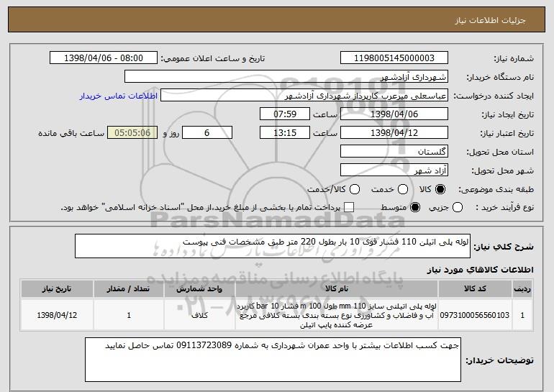Click the remaining time countdown 05:05:06

pos(132,133)
